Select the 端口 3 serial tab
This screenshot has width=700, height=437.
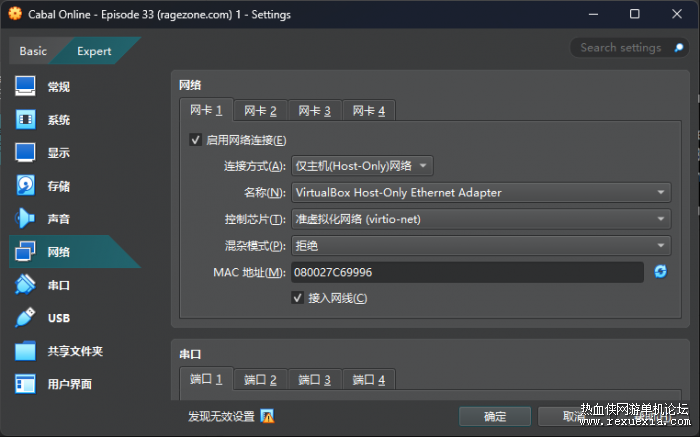click(315, 380)
